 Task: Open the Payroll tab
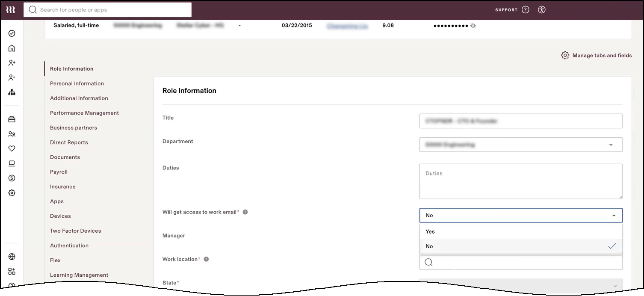[59, 172]
